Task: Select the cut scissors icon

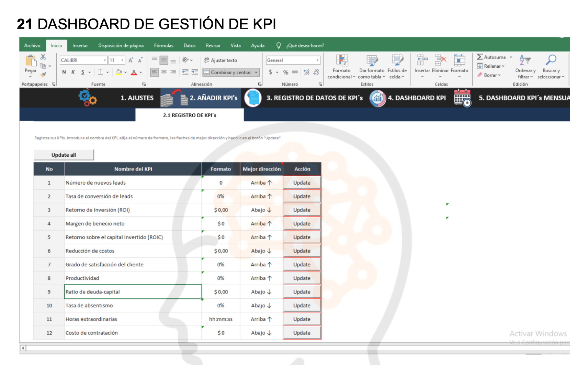Action: tap(43, 57)
